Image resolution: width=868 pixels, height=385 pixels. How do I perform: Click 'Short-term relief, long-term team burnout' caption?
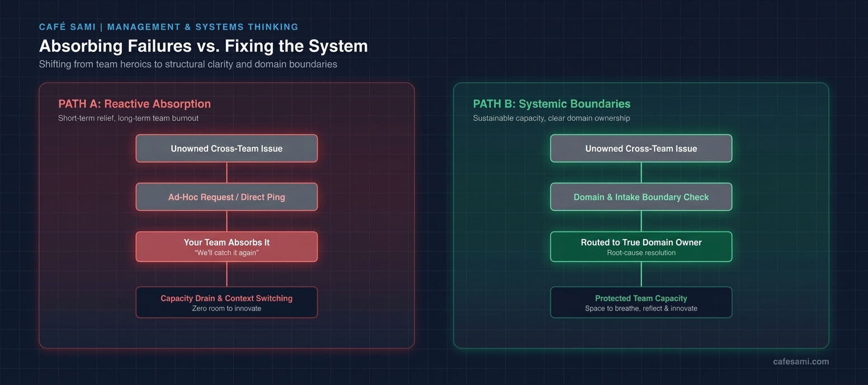coord(128,118)
